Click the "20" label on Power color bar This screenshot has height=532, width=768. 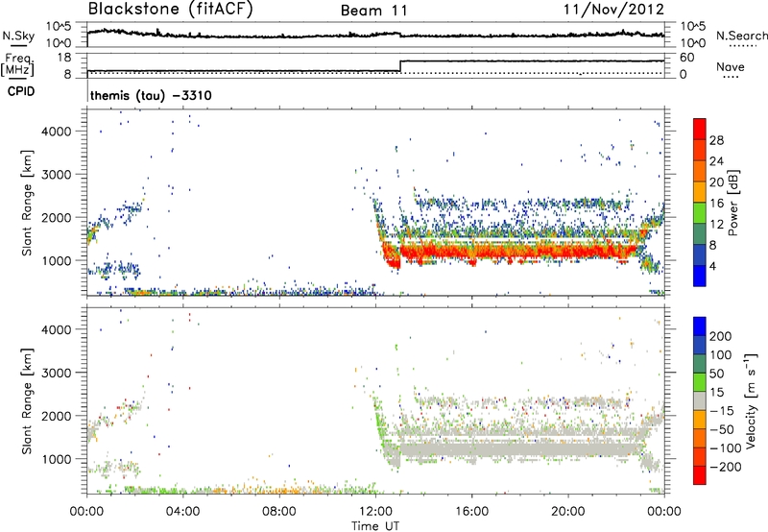click(x=716, y=182)
